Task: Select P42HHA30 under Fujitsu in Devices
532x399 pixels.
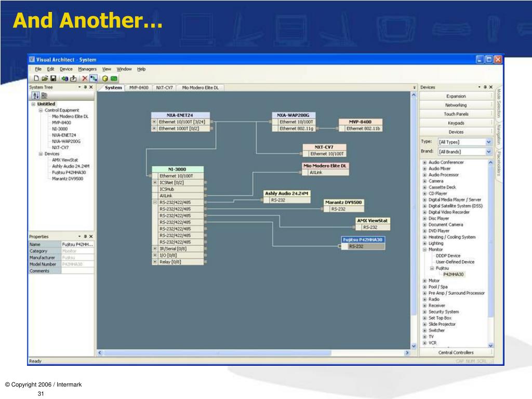Action: click(453, 274)
